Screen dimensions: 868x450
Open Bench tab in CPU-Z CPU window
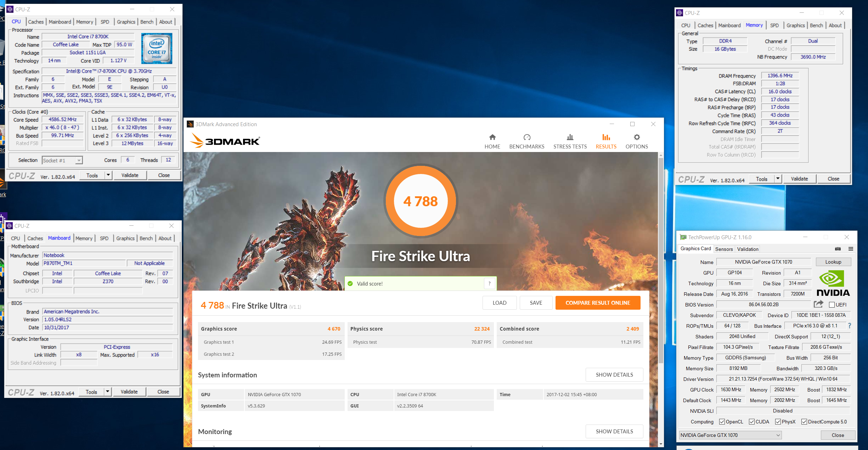coord(147,22)
